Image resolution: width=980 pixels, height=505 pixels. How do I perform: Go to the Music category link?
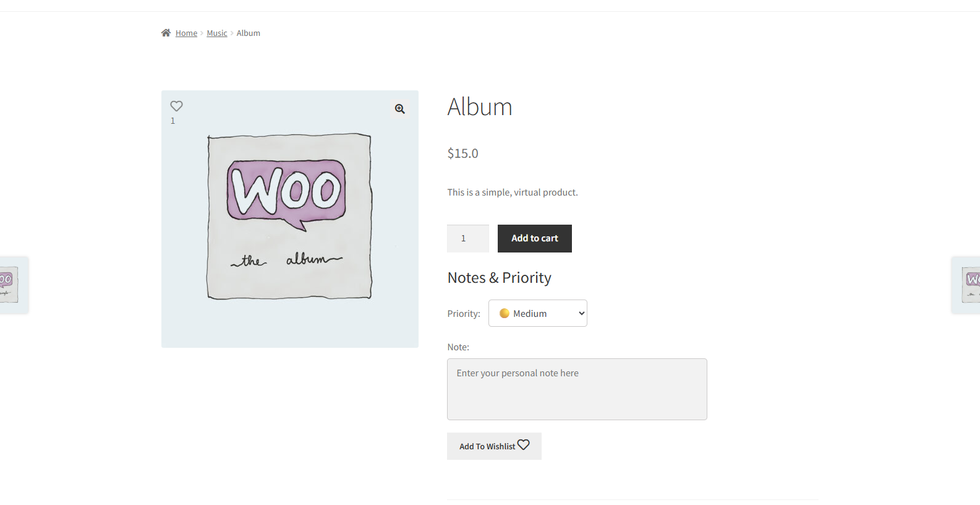pos(217,33)
